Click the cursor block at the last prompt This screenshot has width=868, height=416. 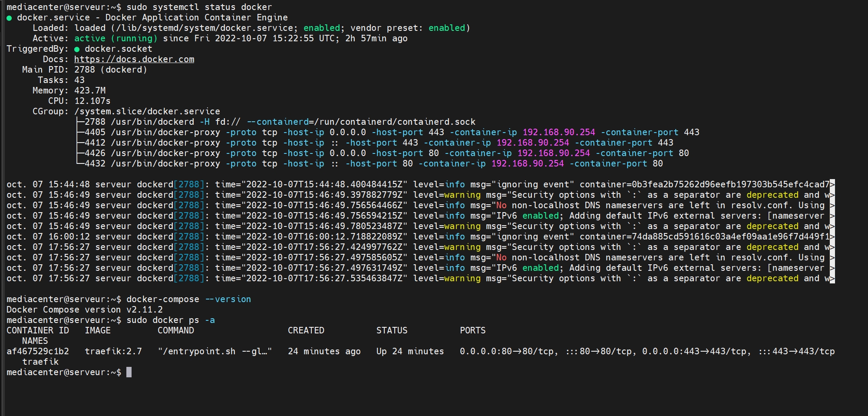coord(129,373)
